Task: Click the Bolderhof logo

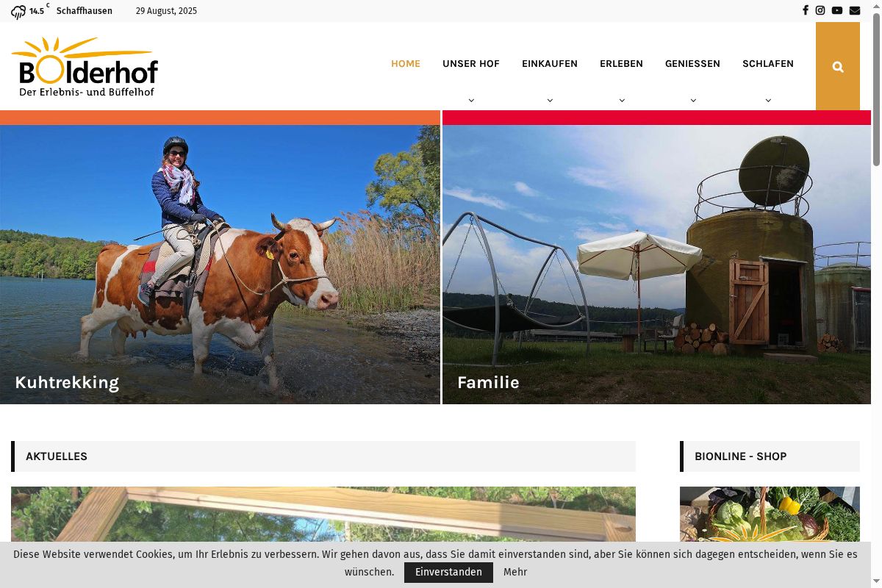Action: coord(85,67)
